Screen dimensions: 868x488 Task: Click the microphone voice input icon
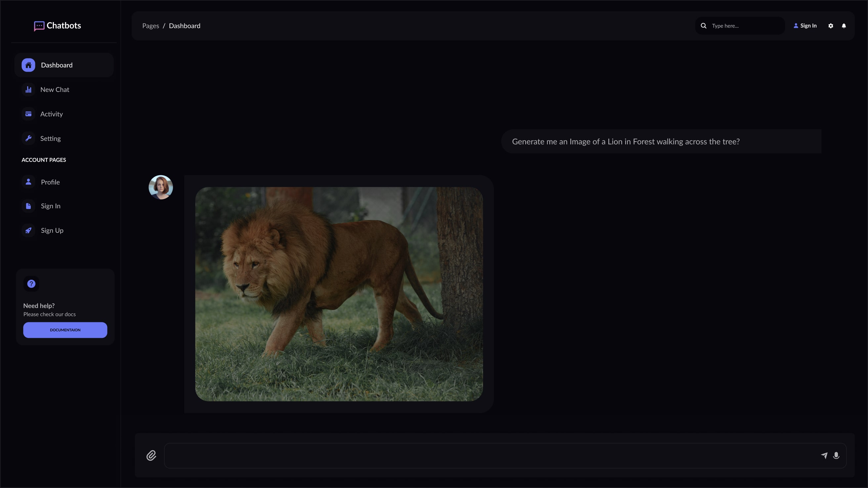point(836,455)
